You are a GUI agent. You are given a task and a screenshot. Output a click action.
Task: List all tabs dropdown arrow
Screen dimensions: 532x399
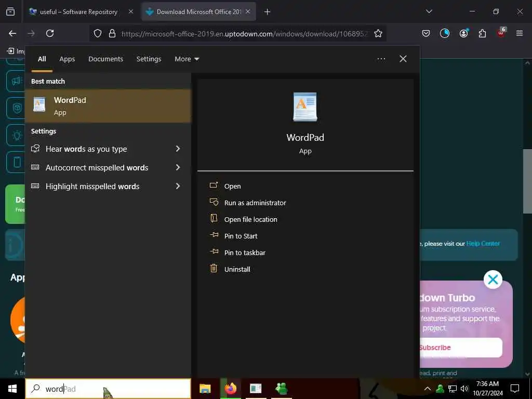(429, 11)
